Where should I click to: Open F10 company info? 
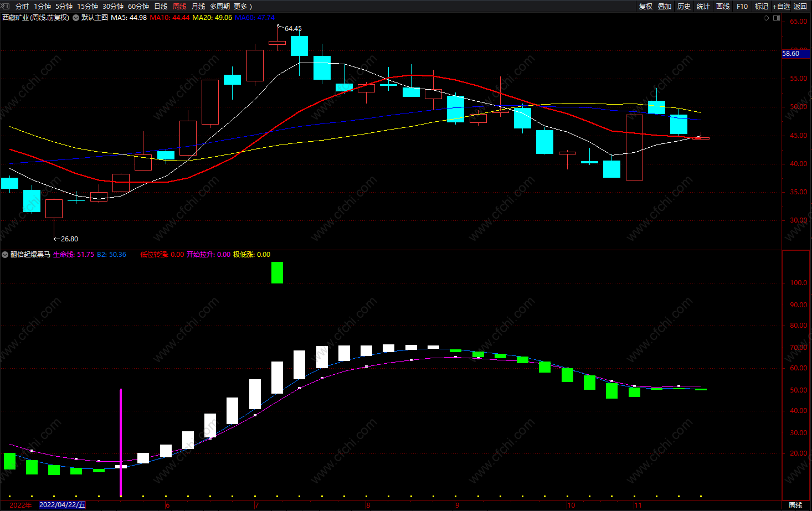pyautogui.click(x=742, y=7)
